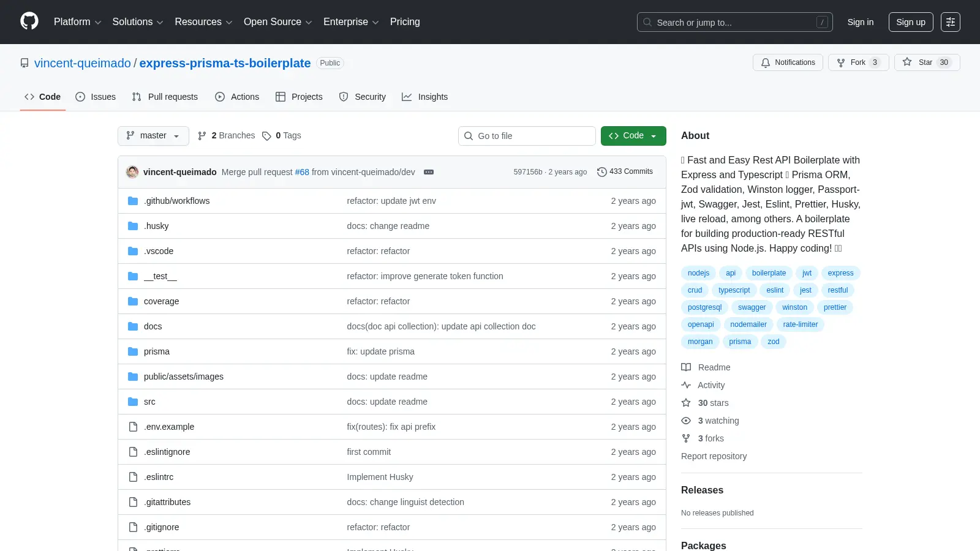Expand the Platform menu

click(x=77, y=22)
